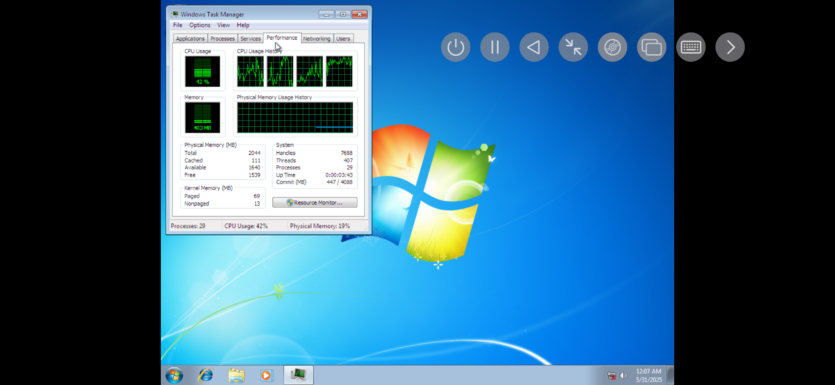Tap the left-pointing triangle back icon

tap(534, 47)
